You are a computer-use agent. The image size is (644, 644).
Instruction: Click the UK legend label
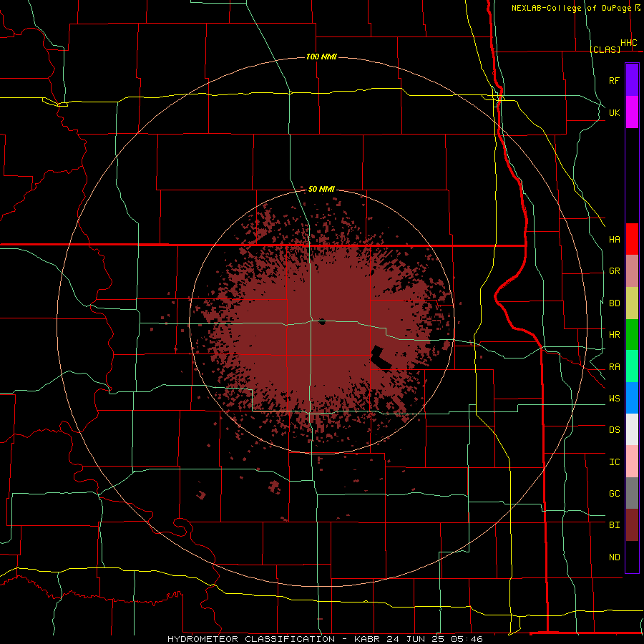(x=614, y=113)
